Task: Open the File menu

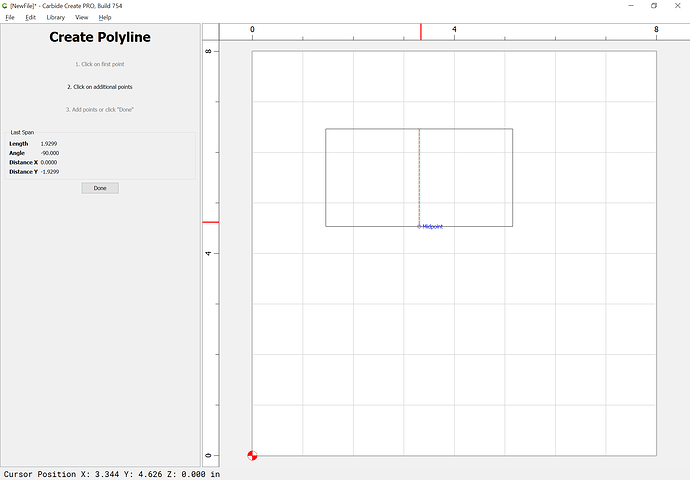Action: (10, 17)
